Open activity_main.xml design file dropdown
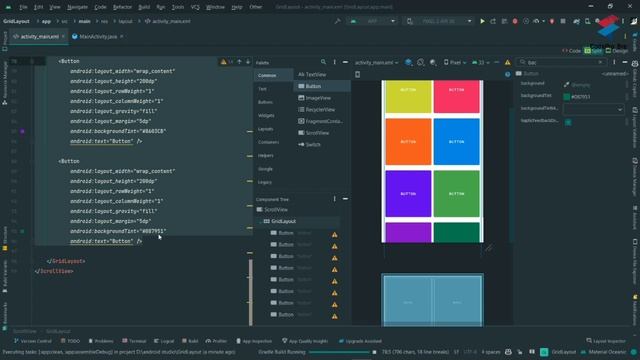Viewport: 640px width, 360px height. click(376, 62)
